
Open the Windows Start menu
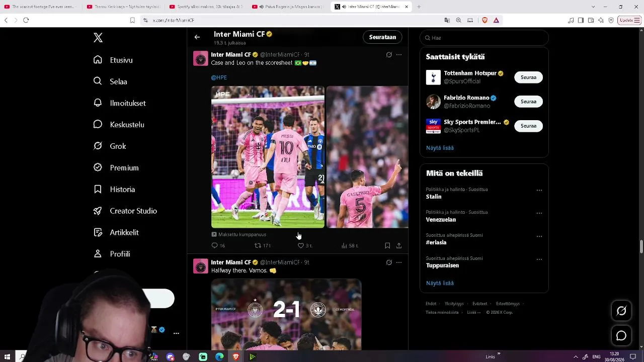pos(7,356)
